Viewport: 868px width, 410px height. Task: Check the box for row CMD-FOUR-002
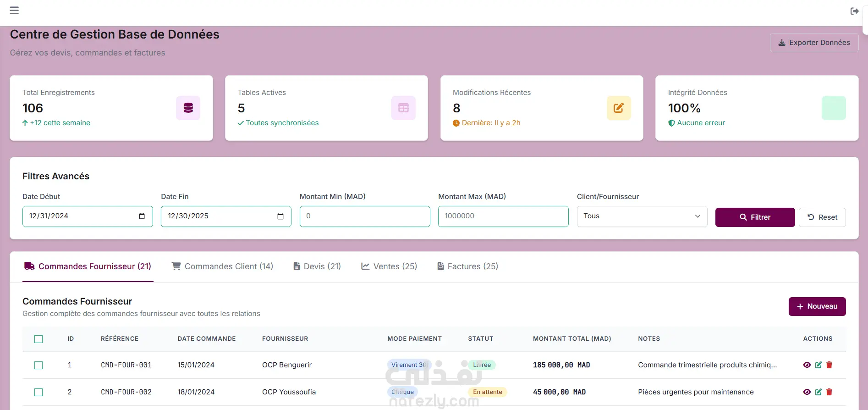tap(38, 392)
